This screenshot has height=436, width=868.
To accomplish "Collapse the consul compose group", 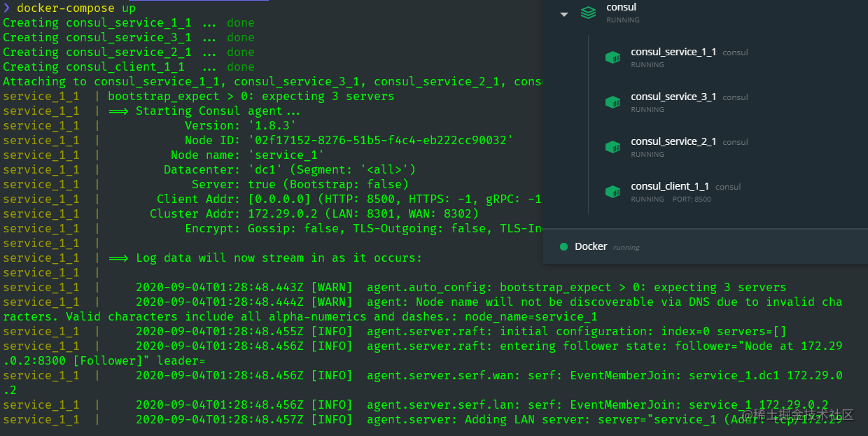I will (x=564, y=13).
